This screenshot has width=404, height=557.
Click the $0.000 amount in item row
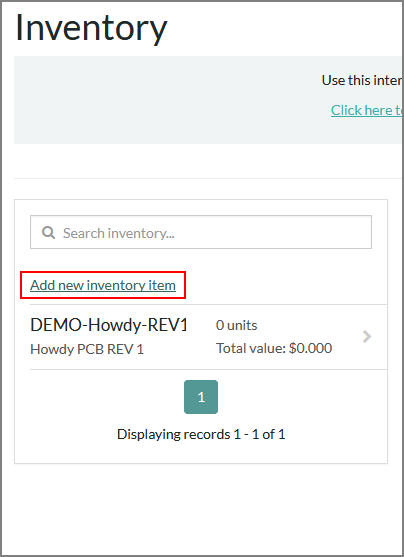coord(310,348)
